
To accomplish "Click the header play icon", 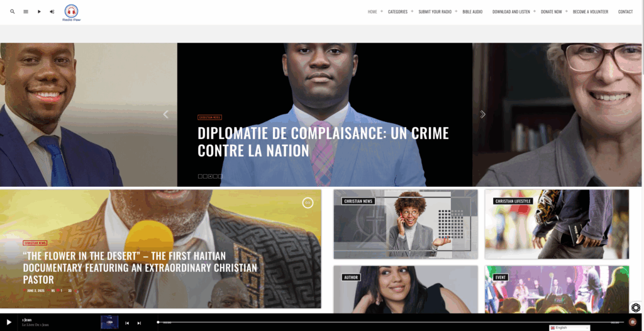I will 39,11.
